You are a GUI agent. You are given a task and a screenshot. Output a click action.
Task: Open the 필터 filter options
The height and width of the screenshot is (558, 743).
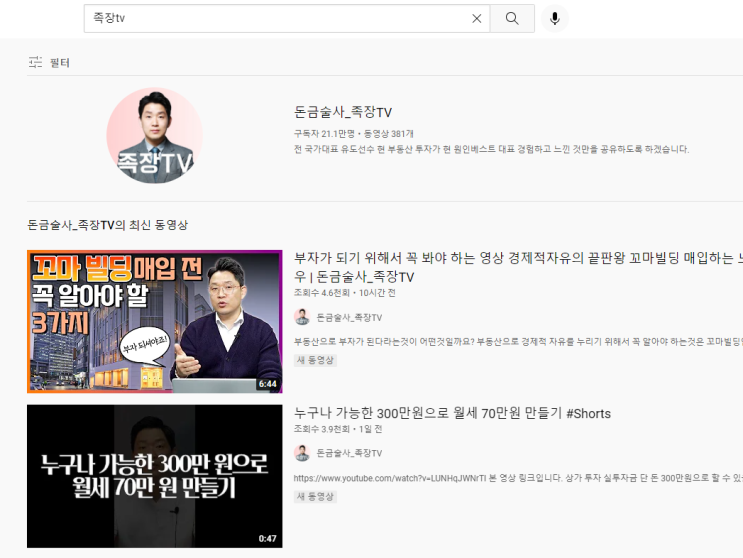[49, 63]
